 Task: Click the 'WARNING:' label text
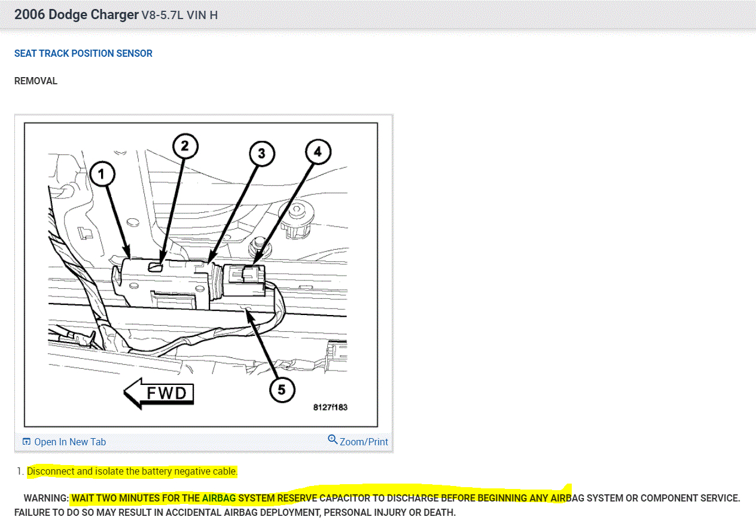(46, 498)
